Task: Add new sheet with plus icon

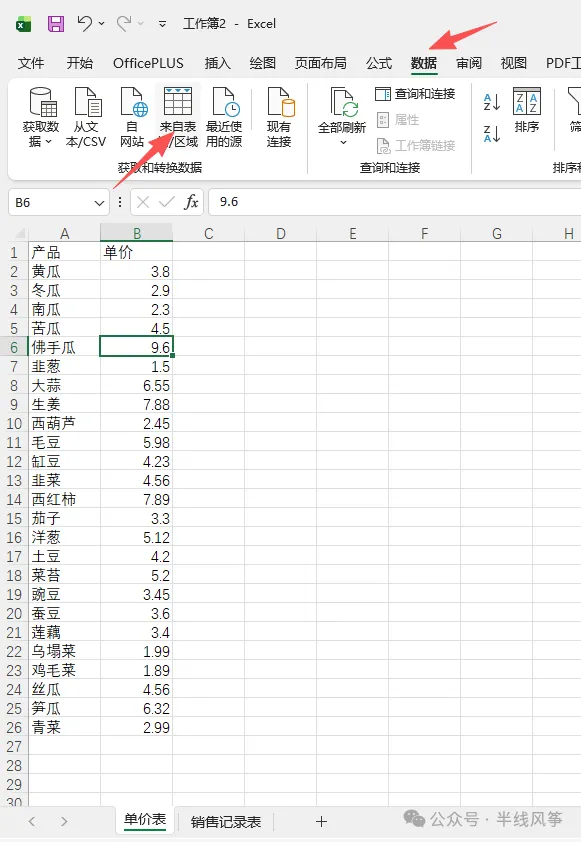Action: pos(321,821)
